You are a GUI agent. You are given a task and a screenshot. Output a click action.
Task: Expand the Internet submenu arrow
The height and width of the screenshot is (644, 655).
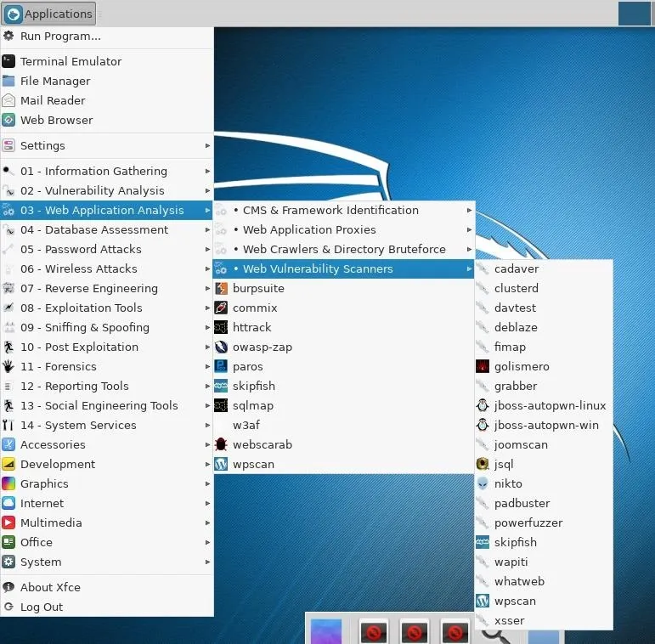[x=207, y=503]
